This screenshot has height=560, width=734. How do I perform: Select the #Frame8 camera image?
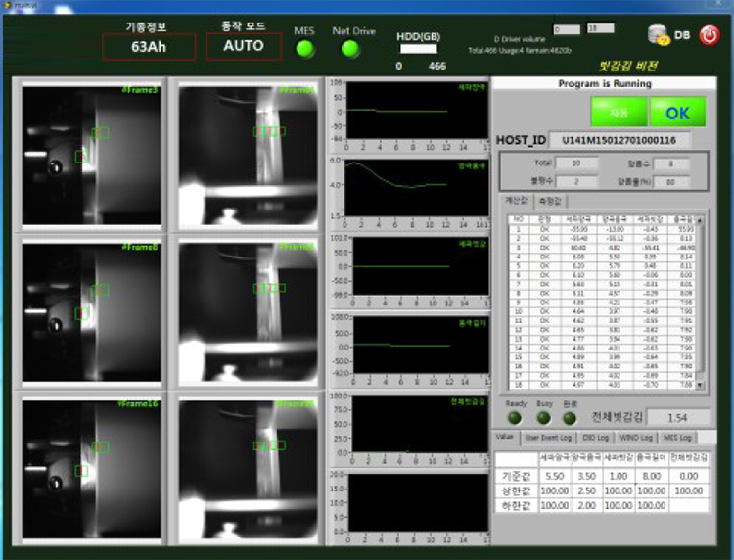coord(91,311)
